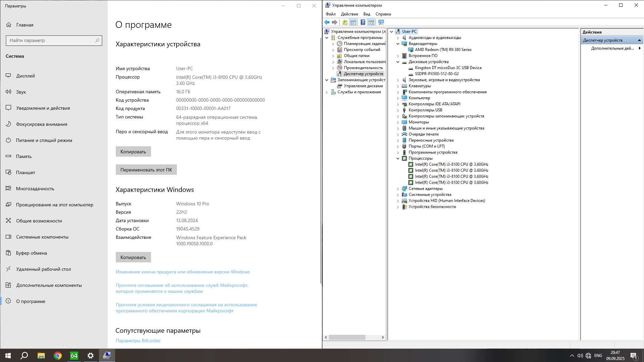644x362 pixels.
Task: Collapse the Процессоры node
Action: pos(398,158)
